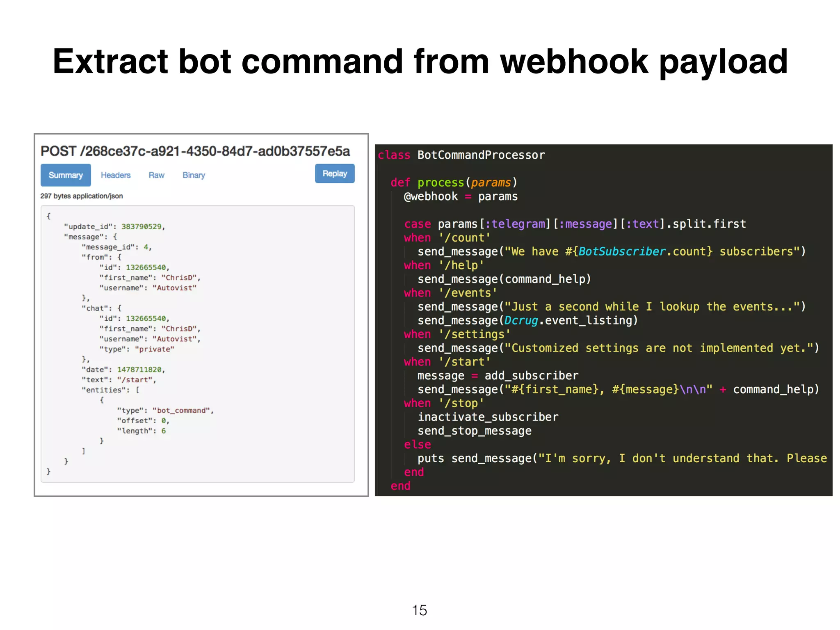The width and height of the screenshot is (840, 630).
Task: Click the "update_id": 383790529 line
Action: pyautogui.click(x=114, y=226)
